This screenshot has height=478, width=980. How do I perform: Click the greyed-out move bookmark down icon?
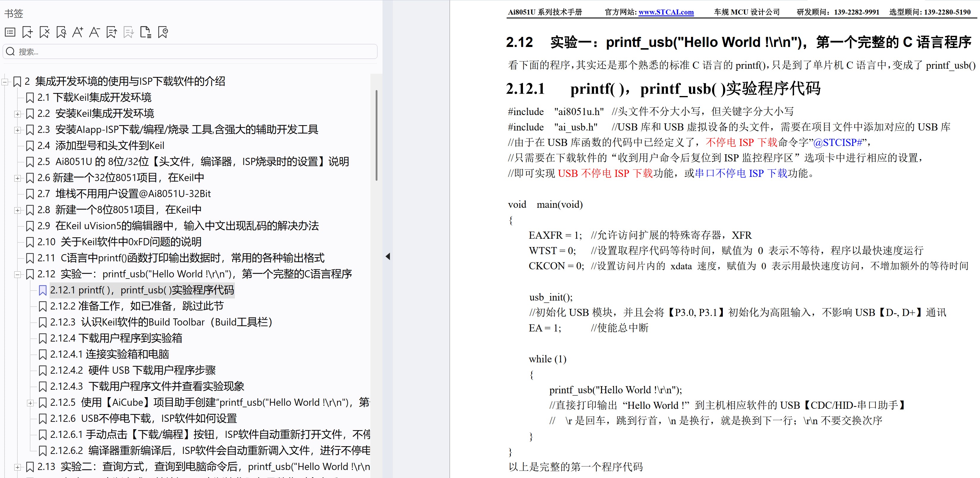tap(129, 32)
